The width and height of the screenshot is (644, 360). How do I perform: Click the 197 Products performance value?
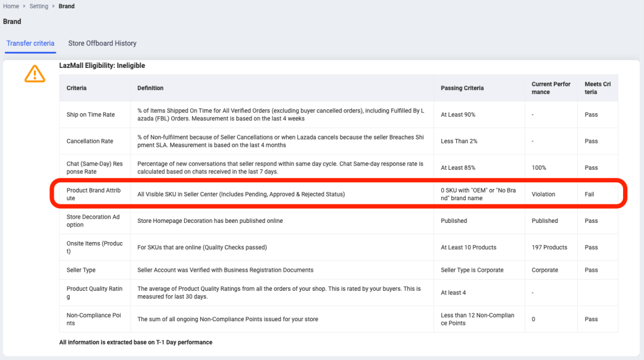(549, 247)
